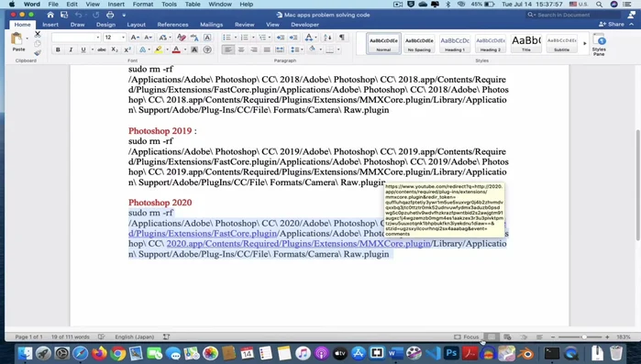Apply yellow text highlight color

(159, 50)
